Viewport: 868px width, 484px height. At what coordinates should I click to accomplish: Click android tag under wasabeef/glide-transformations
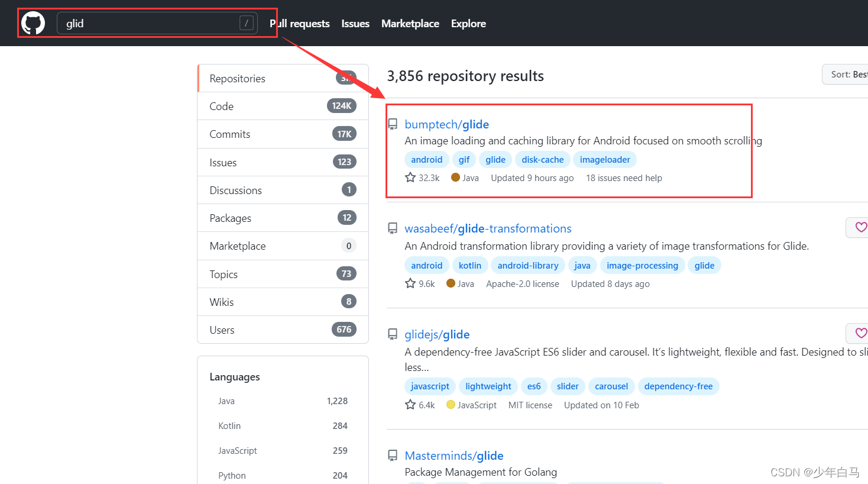[427, 266]
